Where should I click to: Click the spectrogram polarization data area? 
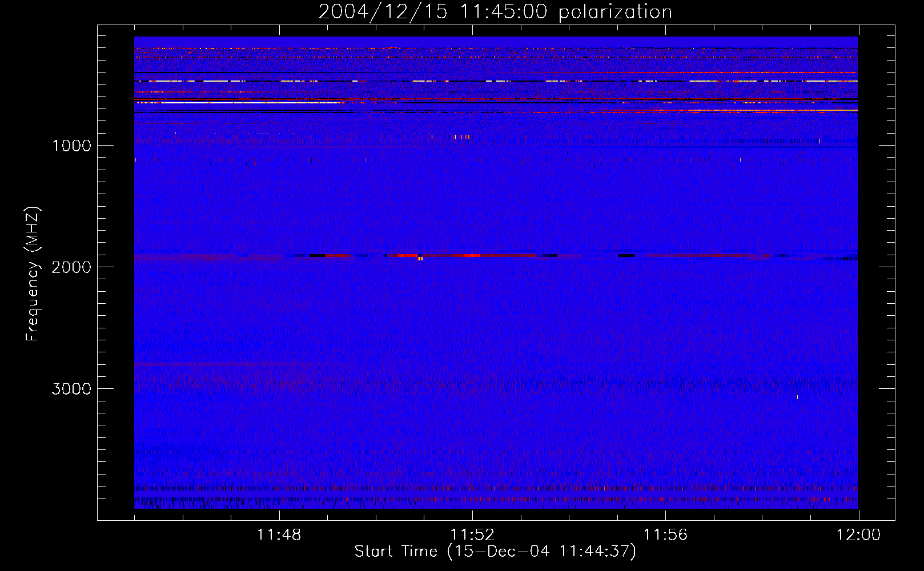(x=496, y=272)
